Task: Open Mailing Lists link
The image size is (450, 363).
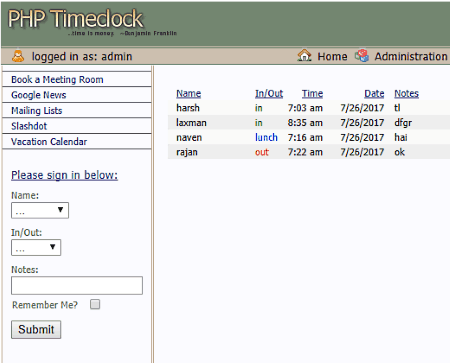Action: click(37, 111)
